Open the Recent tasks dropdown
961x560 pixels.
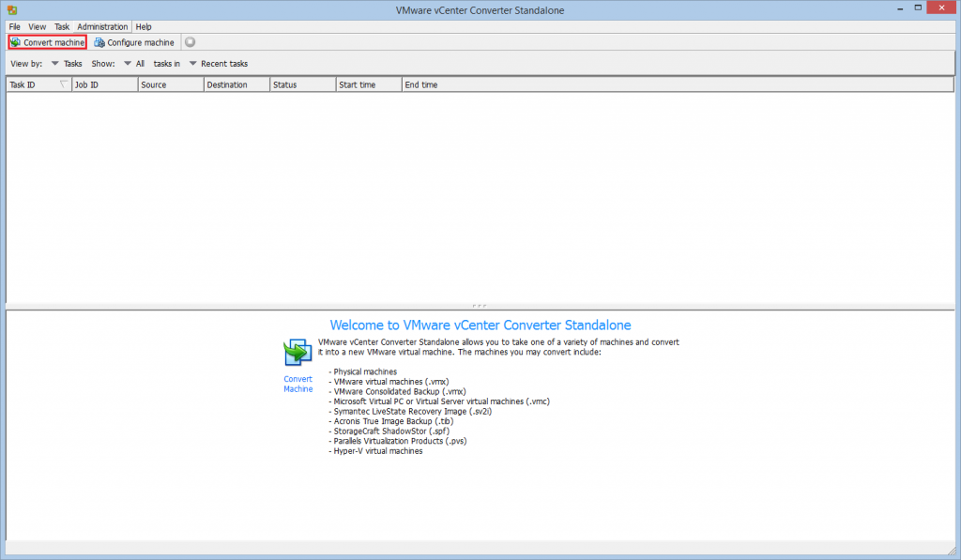click(x=192, y=63)
